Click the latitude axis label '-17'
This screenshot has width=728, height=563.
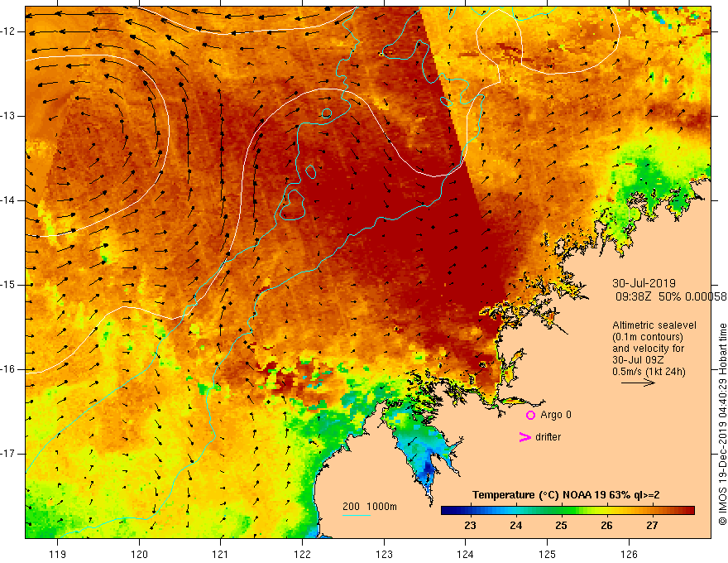coord(9,454)
